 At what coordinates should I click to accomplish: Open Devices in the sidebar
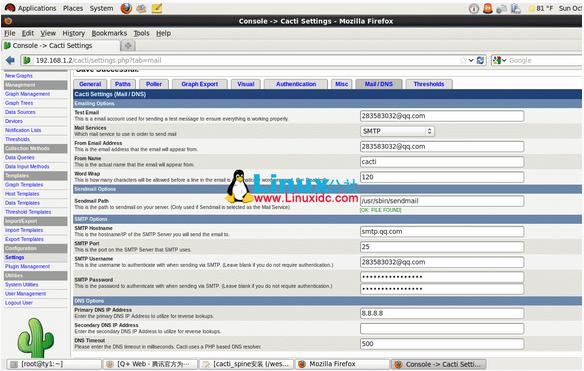click(14, 121)
